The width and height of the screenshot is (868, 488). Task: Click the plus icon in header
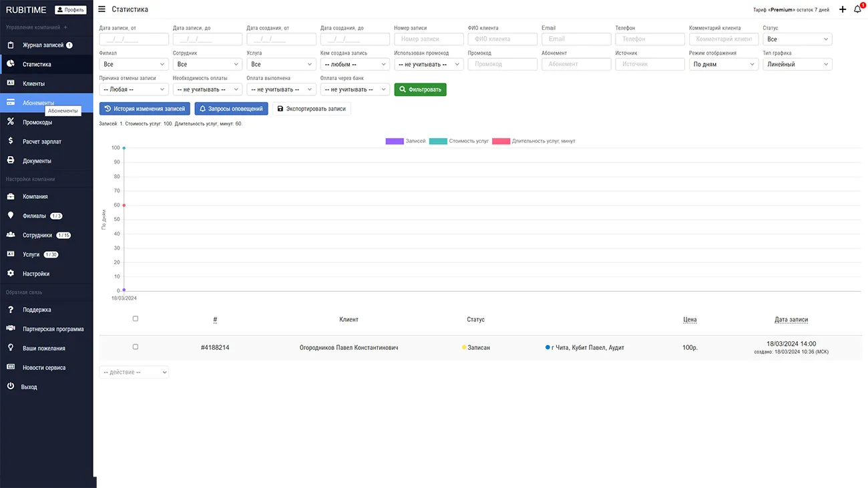[x=843, y=9]
